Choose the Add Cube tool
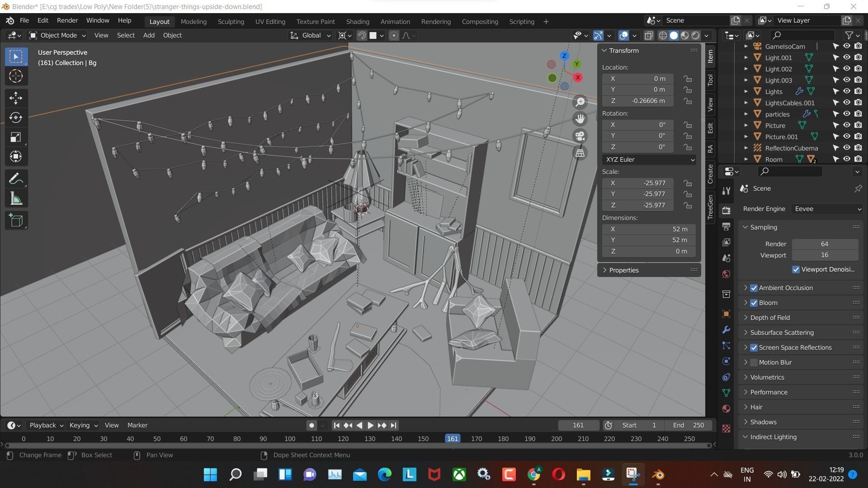 (x=16, y=221)
